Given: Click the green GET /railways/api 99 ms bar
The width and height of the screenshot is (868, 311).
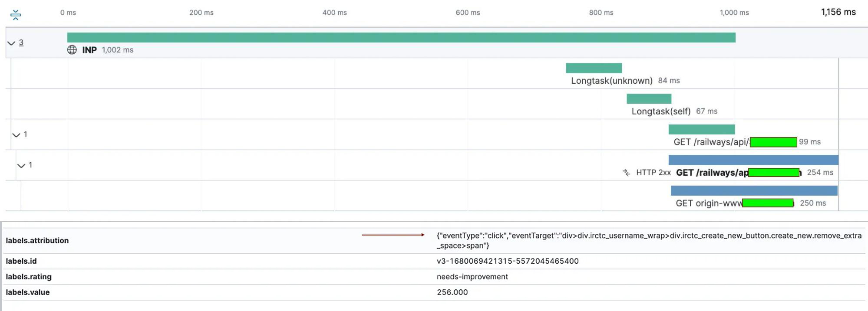Looking at the screenshot, I should click(x=701, y=129).
